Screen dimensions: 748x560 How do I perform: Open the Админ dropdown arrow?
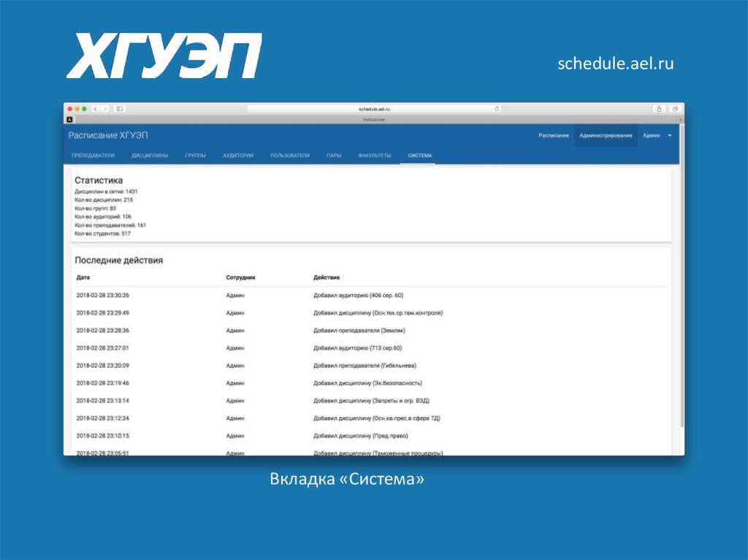tap(670, 136)
